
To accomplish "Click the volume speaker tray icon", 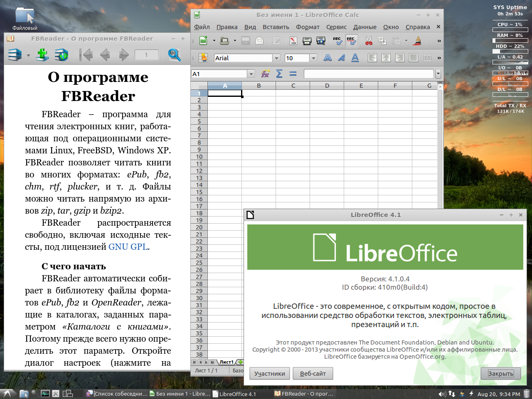I will click(442, 394).
